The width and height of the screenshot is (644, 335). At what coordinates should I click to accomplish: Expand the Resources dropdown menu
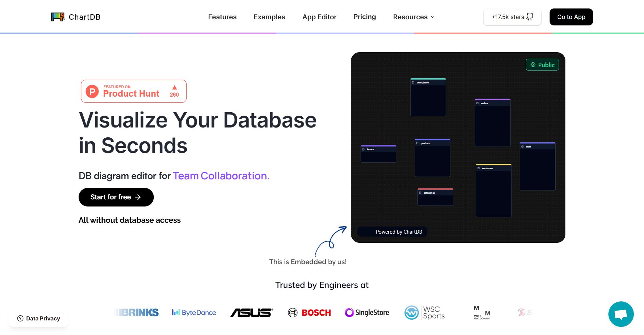(x=414, y=17)
